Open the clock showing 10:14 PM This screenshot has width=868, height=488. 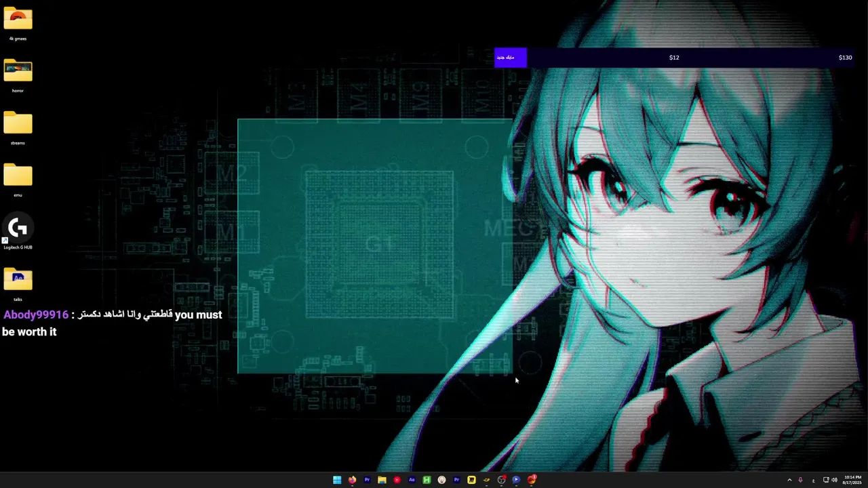click(x=852, y=480)
